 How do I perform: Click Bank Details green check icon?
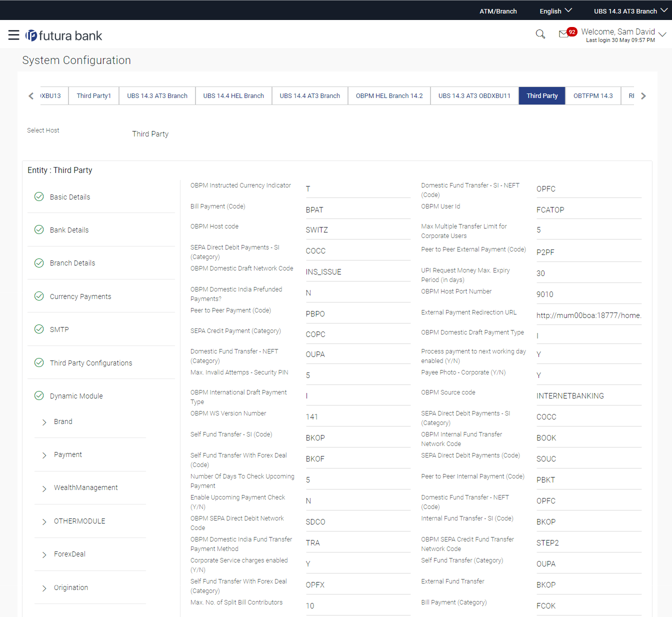click(39, 229)
